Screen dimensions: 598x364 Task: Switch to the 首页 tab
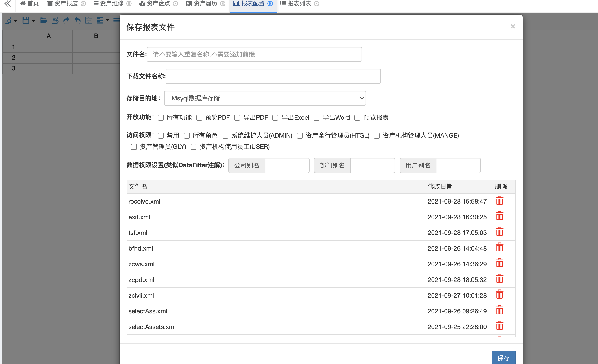[30, 4]
